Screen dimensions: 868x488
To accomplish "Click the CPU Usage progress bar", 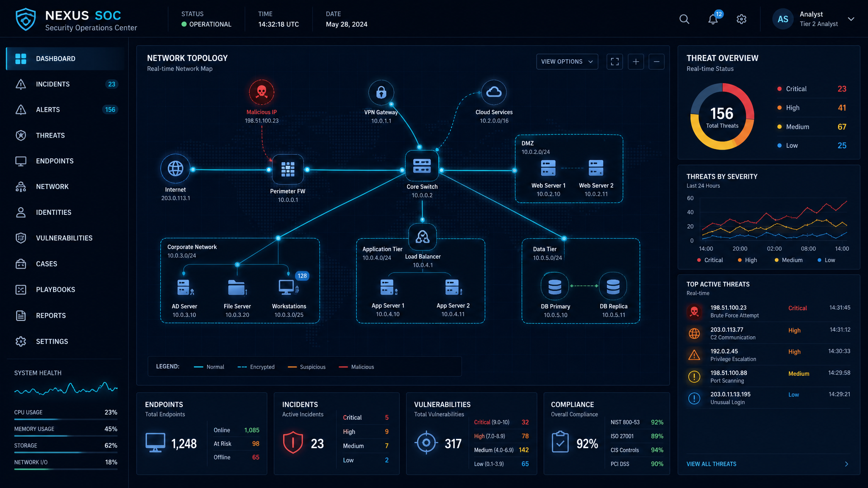I will [x=66, y=419].
